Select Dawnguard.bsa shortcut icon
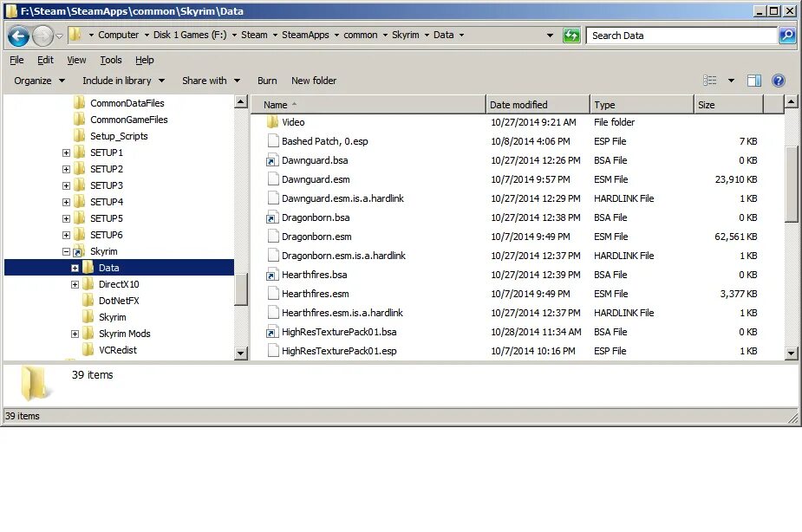Viewport: 802px width, 532px height. click(x=272, y=160)
